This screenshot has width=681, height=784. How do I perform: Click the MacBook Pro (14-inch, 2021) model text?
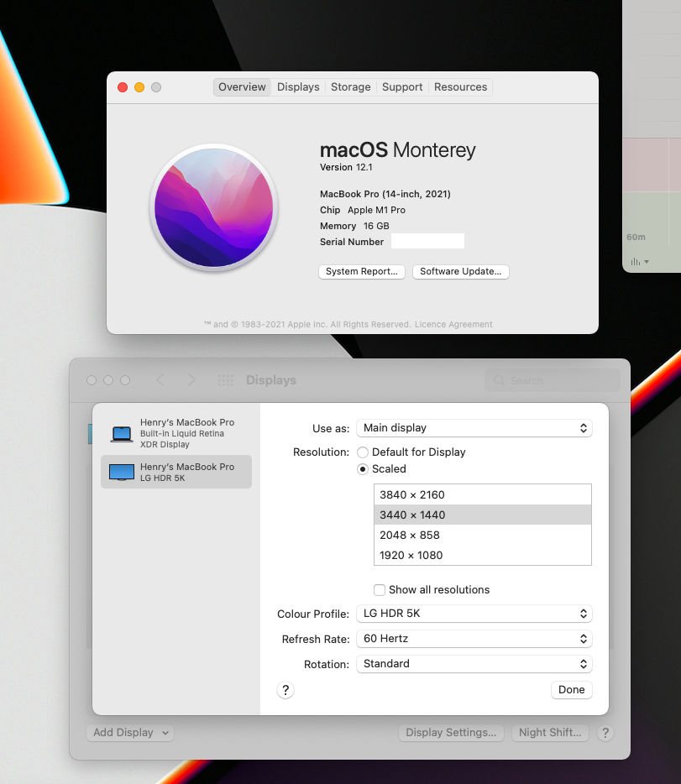[x=385, y=194]
